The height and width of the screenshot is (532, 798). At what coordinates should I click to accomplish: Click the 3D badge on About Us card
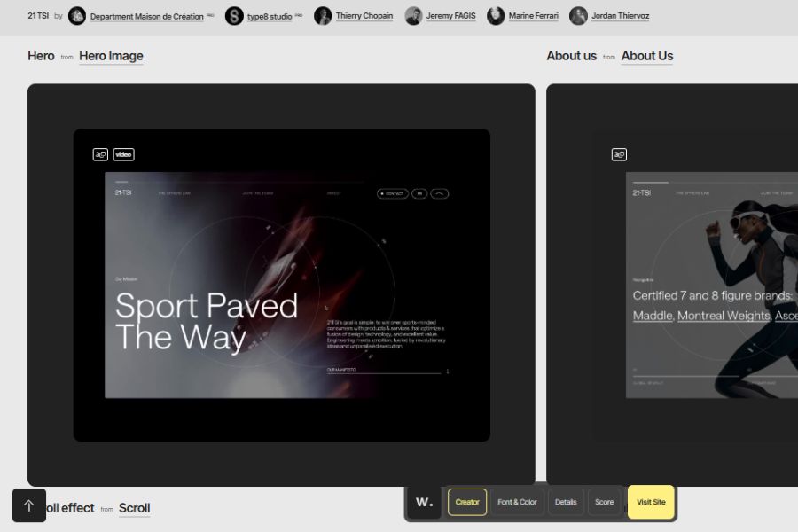(x=619, y=154)
